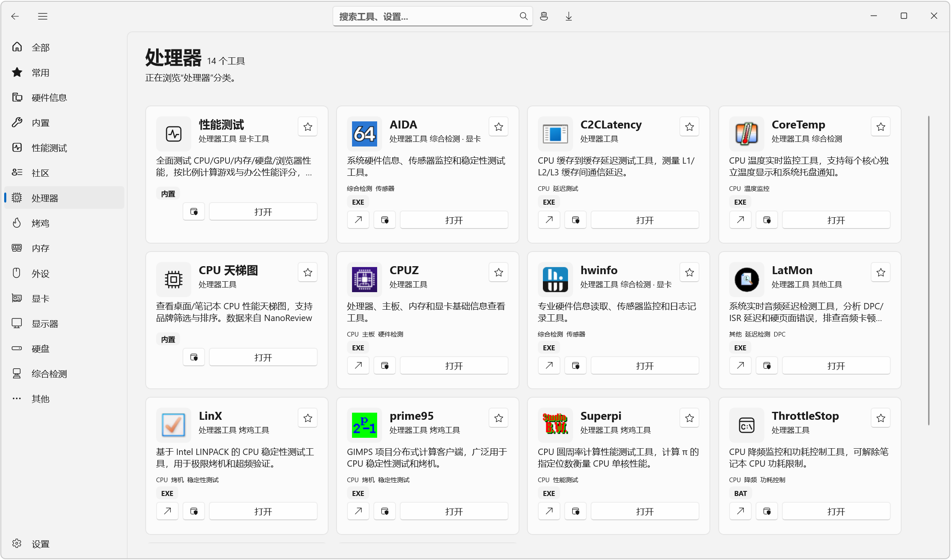This screenshot has height=560, width=951.
Task: Click AIDA external-launch arrow icon
Action: tap(358, 220)
